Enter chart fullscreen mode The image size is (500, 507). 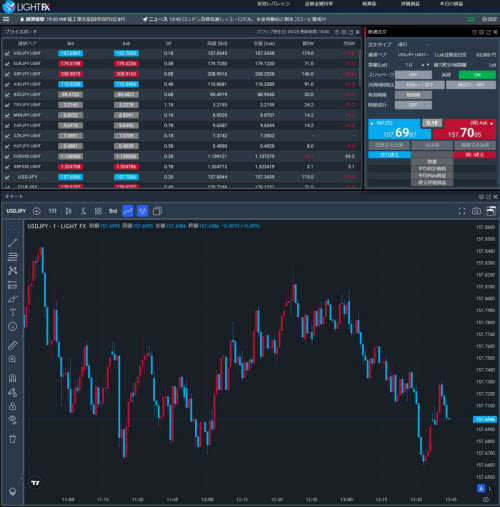(462, 211)
